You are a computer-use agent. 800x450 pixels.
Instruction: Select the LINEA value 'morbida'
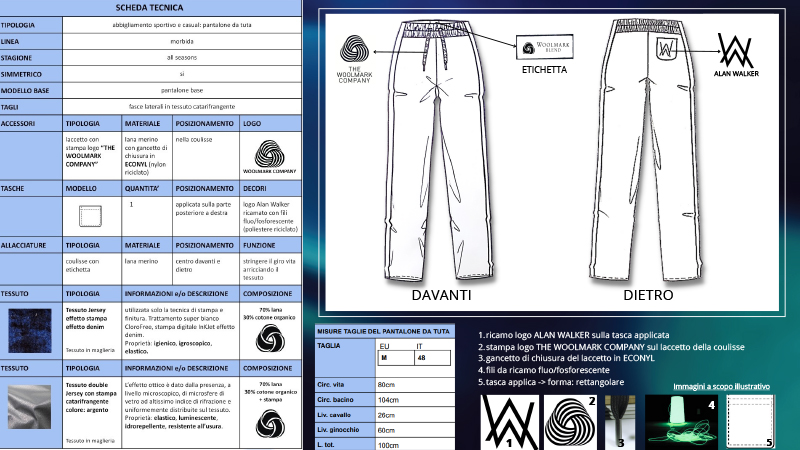(x=182, y=41)
